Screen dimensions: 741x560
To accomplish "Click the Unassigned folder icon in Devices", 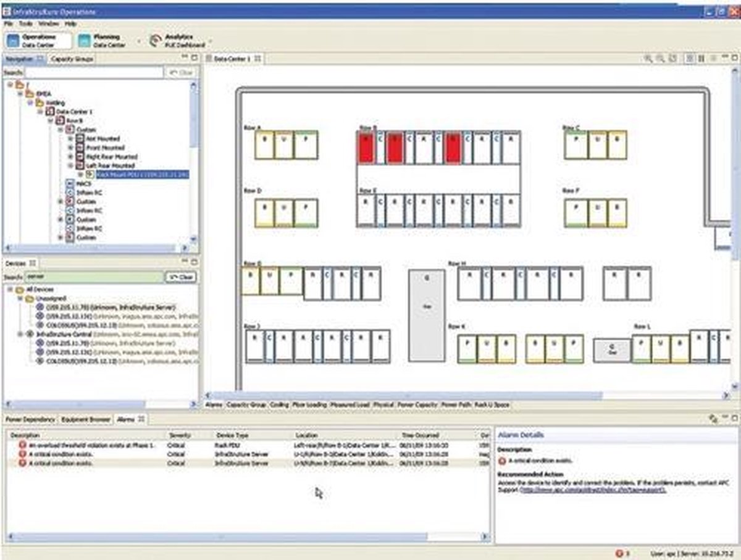I will (29, 298).
